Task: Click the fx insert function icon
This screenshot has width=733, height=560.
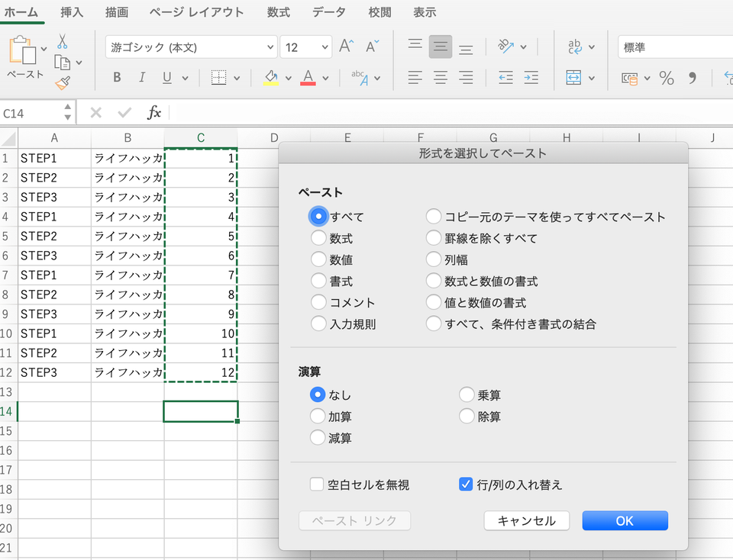Action: [153, 113]
